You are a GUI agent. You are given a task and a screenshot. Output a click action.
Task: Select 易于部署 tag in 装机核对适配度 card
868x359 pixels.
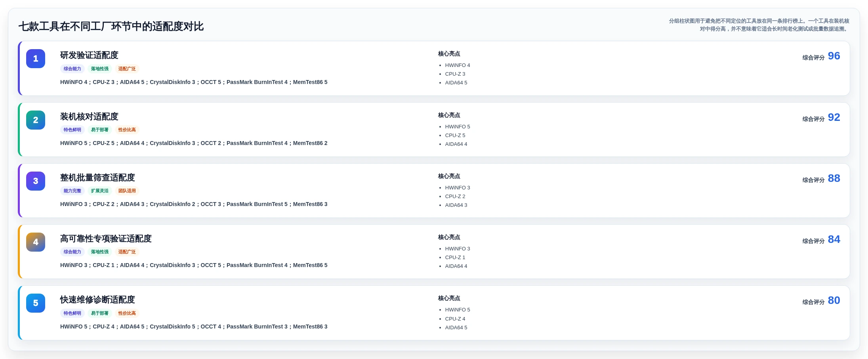point(100,130)
